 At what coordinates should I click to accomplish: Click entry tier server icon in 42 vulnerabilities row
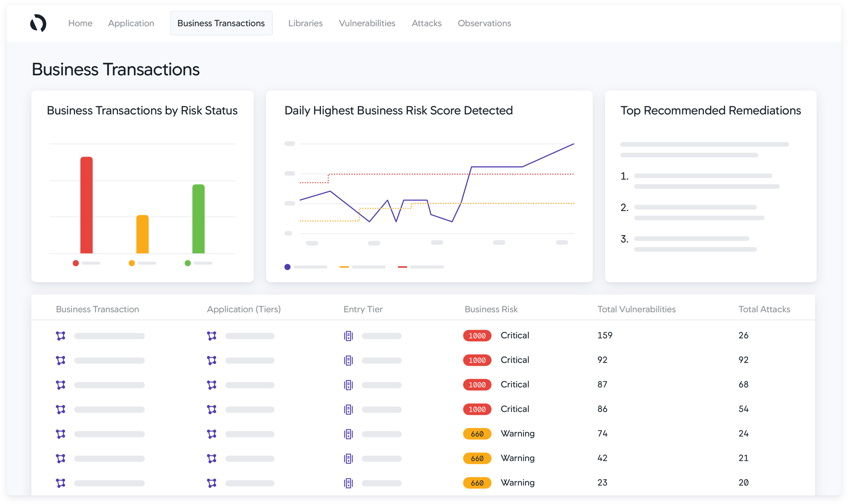[x=348, y=459]
